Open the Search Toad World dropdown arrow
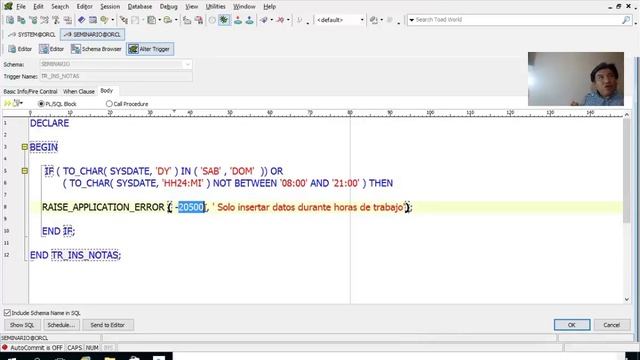This screenshot has height=360, width=640. click(x=411, y=20)
